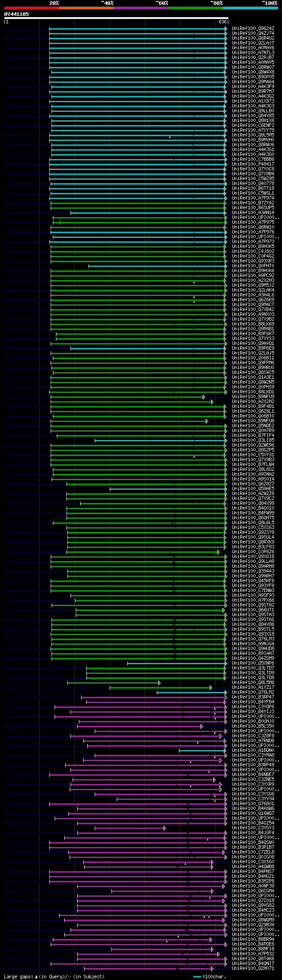Click the Large gaps legend text
Viewport: 282px width, 980px height.
pyautogui.click(x=54, y=976)
